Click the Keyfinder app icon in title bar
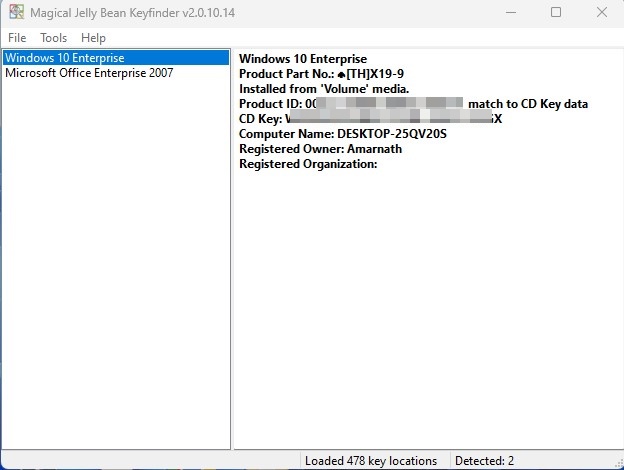This screenshot has width=624, height=470. coord(17,12)
